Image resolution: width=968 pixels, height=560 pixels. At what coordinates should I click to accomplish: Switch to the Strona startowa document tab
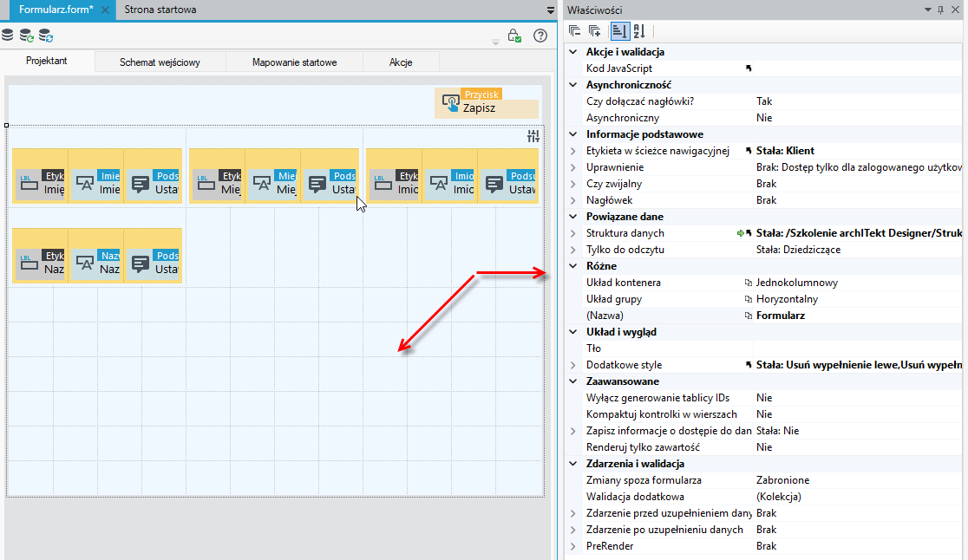coord(160,10)
